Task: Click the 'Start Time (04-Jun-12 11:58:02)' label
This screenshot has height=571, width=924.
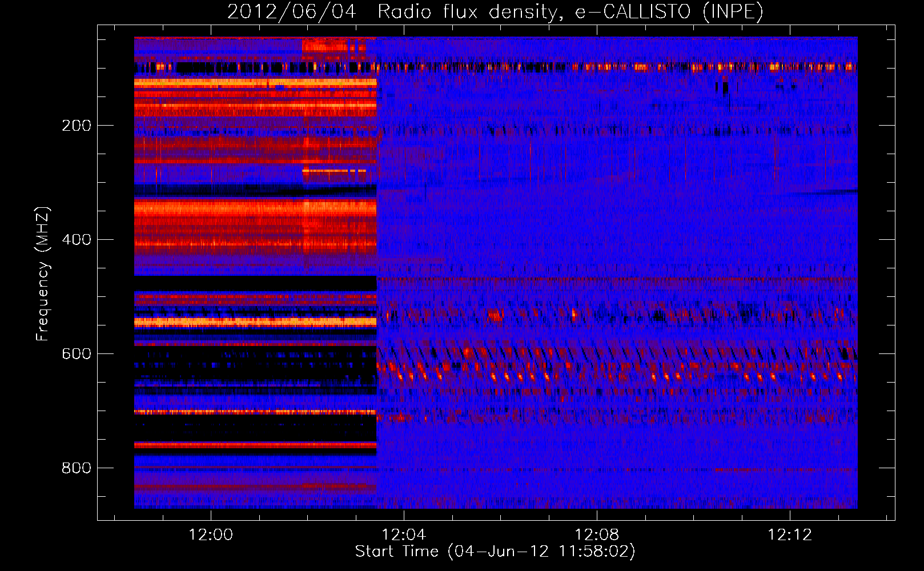Action: 495,552
